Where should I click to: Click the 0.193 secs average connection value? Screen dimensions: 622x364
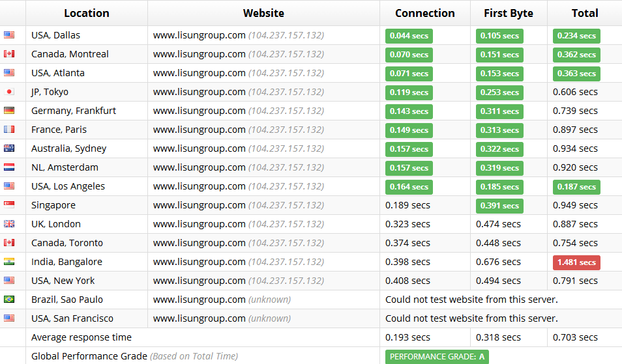pyautogui.click(x=407, y=337)
